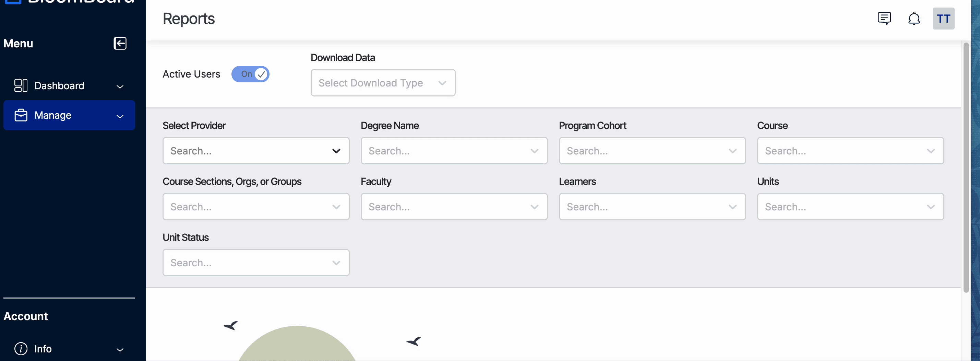Open the Units dropdown

pos(850,206)
